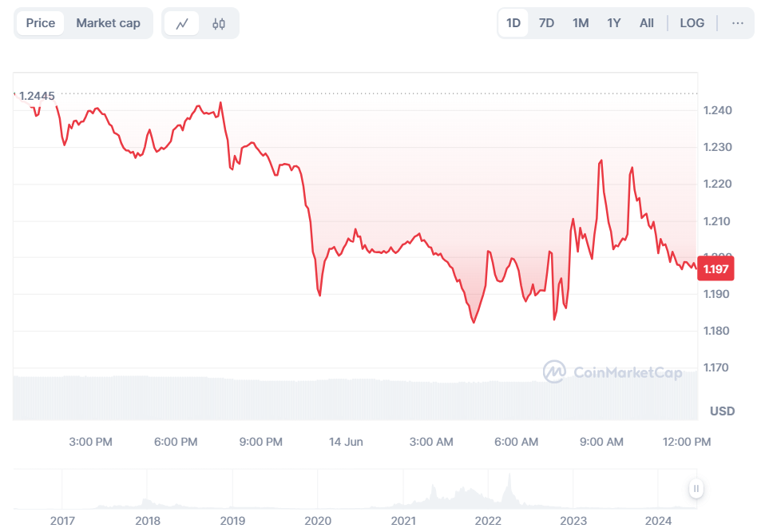
Task: Click the 12:00 PM time label
Action: coord(687,441)
